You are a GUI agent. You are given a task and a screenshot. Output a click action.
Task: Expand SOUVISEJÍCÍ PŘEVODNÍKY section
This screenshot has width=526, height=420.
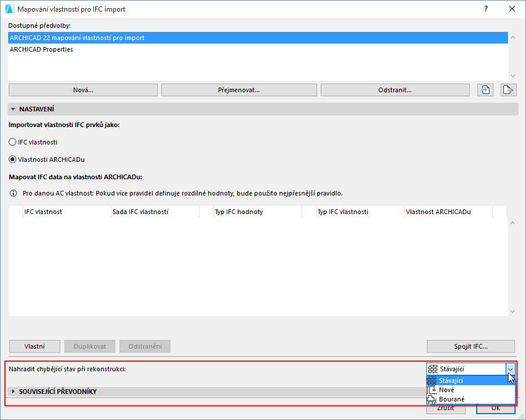(x=13, y=392)
